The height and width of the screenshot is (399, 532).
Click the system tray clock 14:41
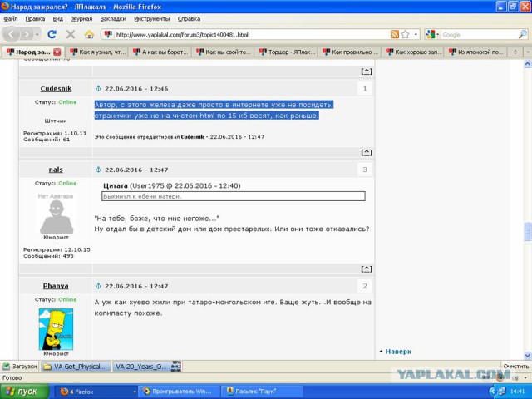(x=517, y=392)
